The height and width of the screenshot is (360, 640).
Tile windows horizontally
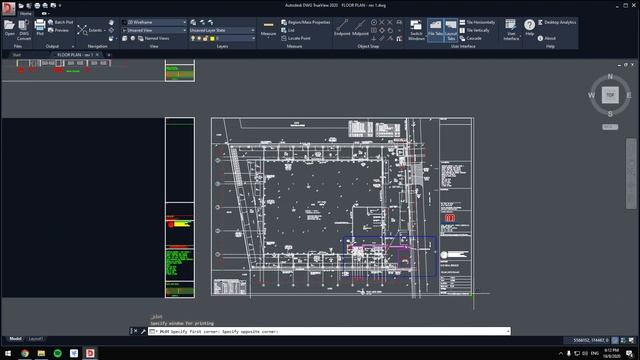477,22
